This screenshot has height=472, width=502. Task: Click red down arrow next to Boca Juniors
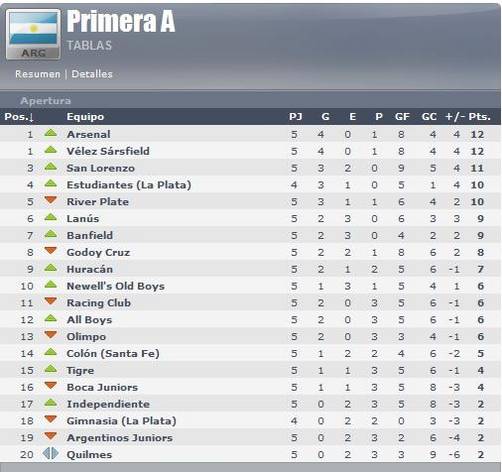coord(51,386)
